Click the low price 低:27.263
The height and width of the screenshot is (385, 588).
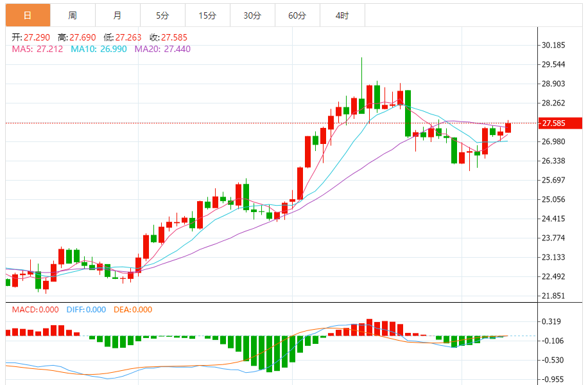point(123,37)
